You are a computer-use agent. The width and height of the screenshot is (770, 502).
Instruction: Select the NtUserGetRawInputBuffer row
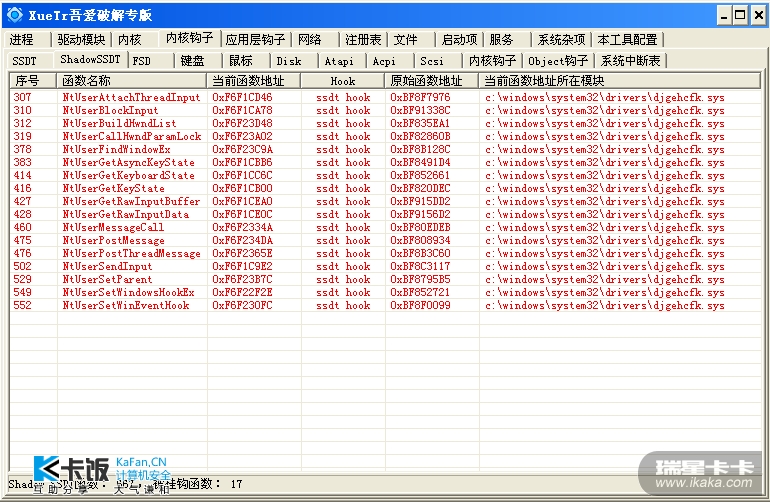385,201
